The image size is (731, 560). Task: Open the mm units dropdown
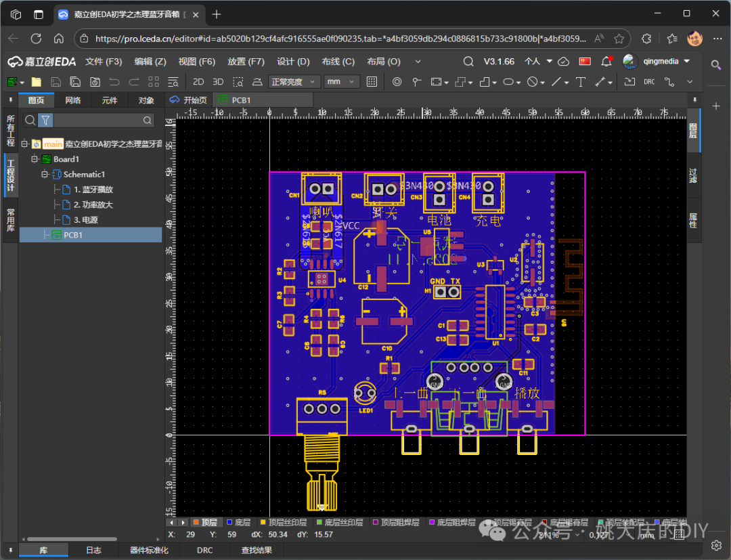[341, 82]
